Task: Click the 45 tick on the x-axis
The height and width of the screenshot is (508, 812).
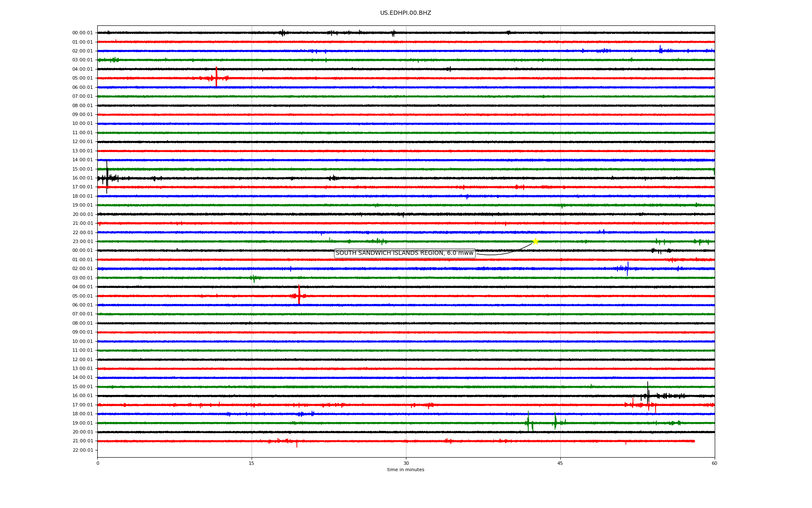Action: (560, 463)
